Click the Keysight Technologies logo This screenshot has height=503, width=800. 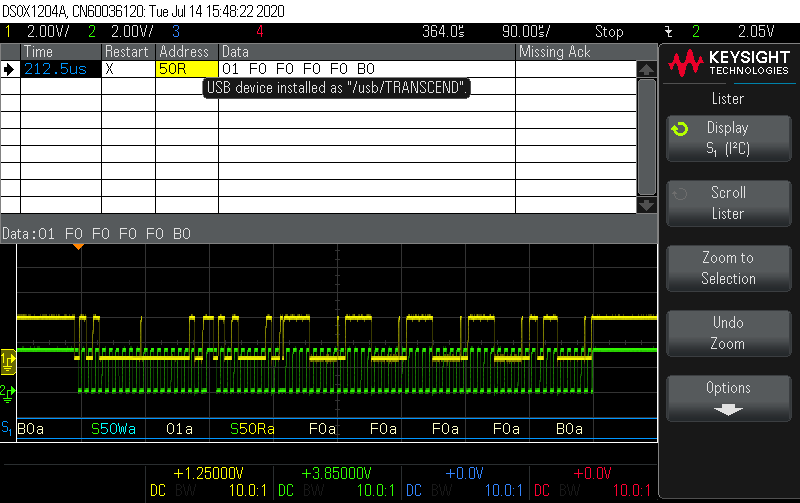(x=729, y=63)
